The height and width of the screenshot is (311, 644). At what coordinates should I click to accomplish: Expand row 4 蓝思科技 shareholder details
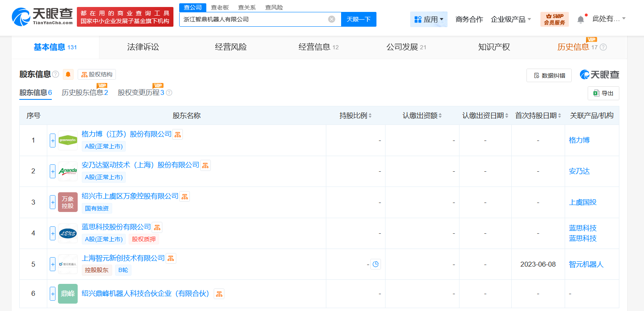click(53, 233)
